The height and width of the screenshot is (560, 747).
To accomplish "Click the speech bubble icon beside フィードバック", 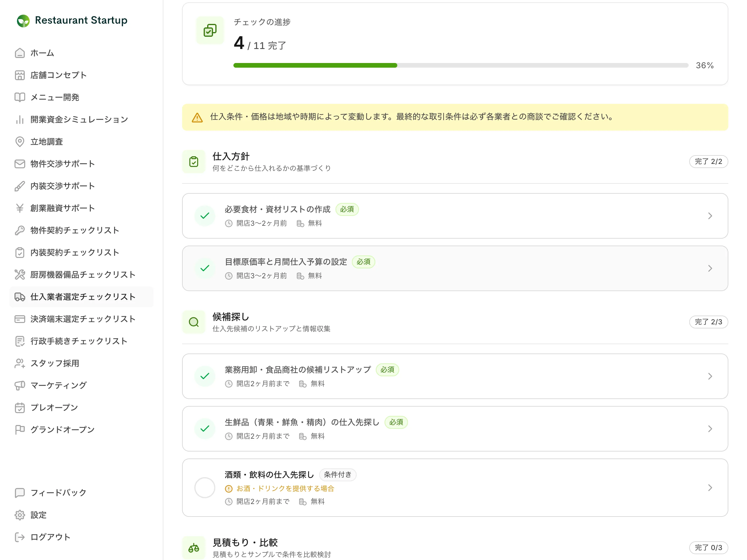I will [x=20, y=493].
